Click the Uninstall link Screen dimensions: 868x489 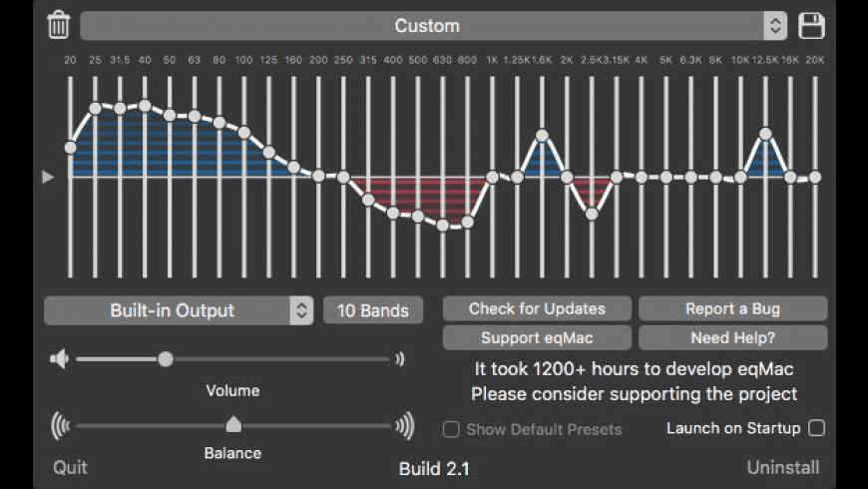783,467
